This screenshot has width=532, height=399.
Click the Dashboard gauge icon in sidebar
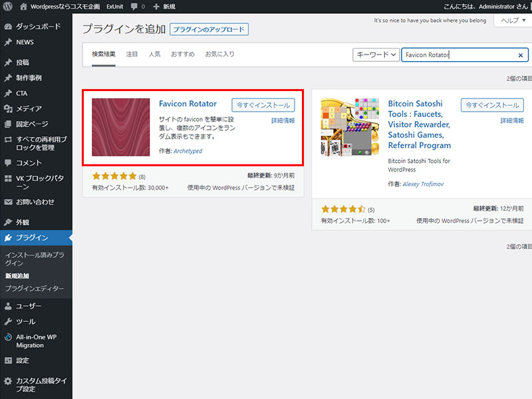[8, 27]
